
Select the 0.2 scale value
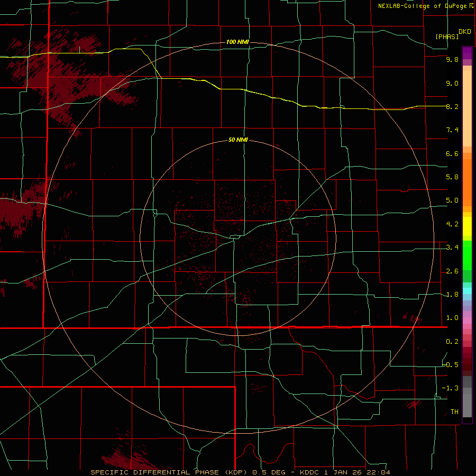[x=452, y=342]
